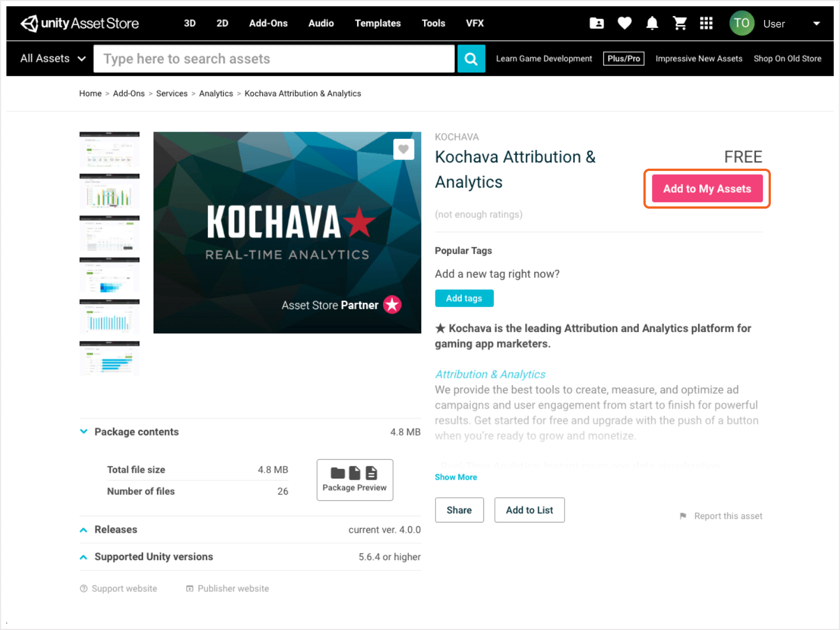This screenshot has height=630, width=840.
Task: Click the Publisher website icon
Action: coord(190,588)
